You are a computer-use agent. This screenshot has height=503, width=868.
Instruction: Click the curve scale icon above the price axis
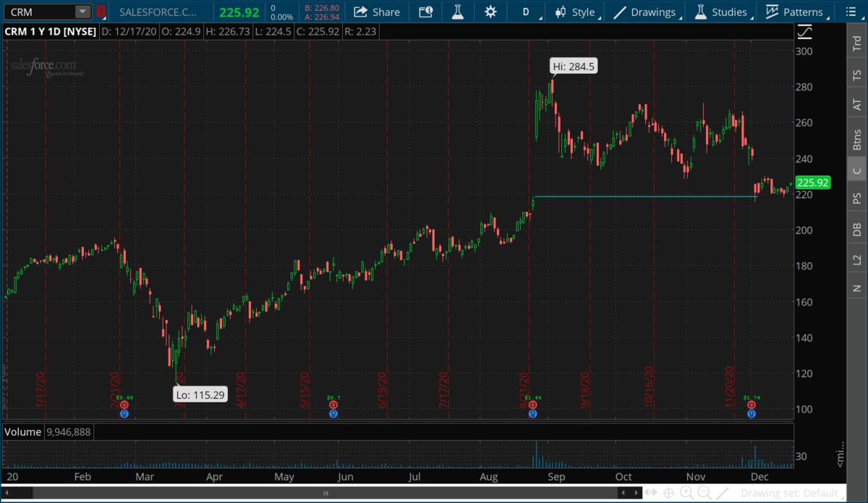coord(804,32)
